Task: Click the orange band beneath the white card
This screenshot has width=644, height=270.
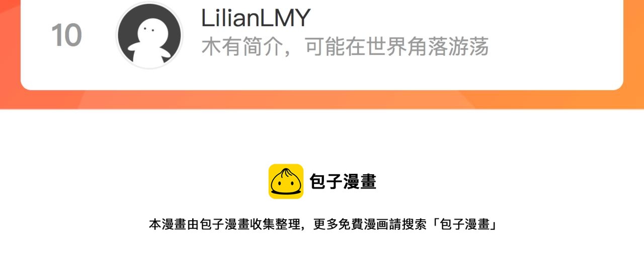Action: pos(322,100)
